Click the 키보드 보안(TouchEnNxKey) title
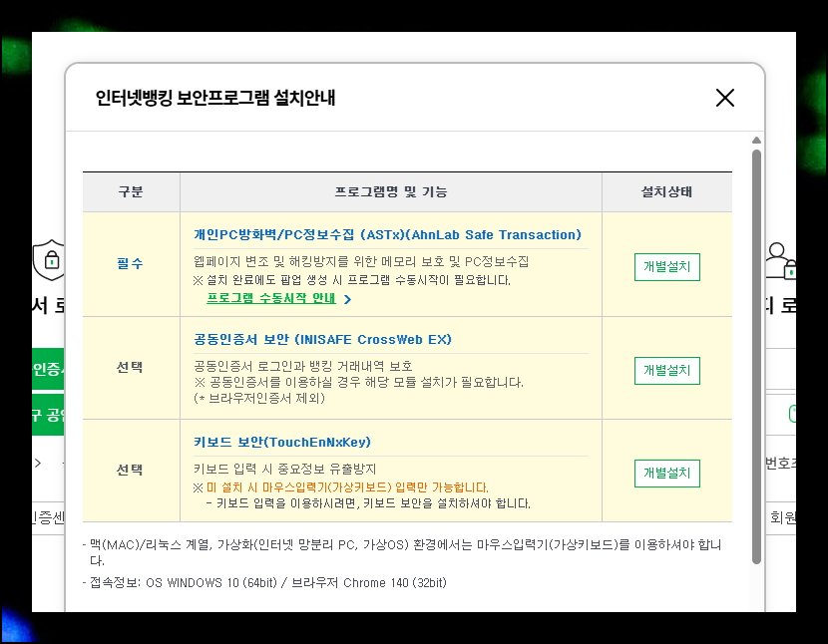The width and height of the screenshot is (828, 644). 282,442
